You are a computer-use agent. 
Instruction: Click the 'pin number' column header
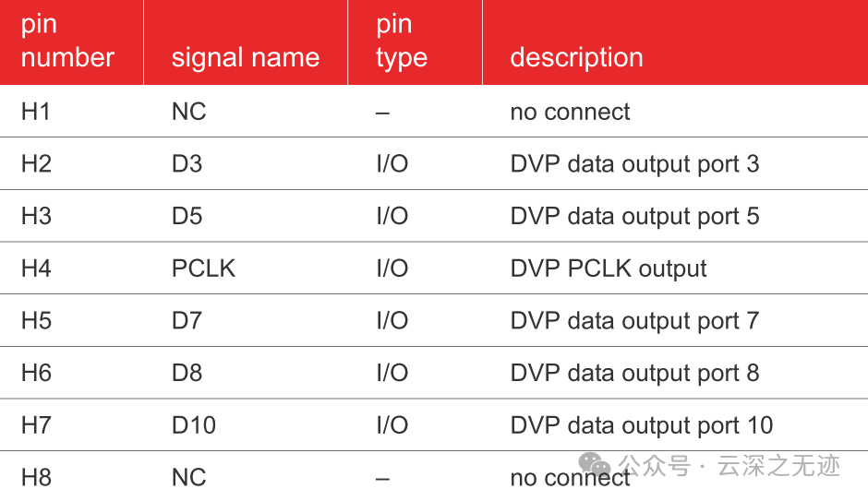tap(67, 42)
